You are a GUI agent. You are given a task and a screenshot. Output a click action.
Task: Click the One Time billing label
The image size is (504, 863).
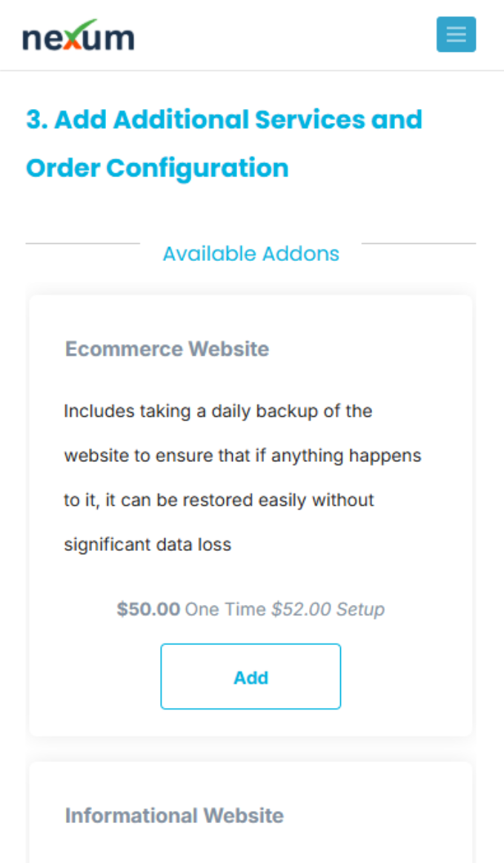225,609
